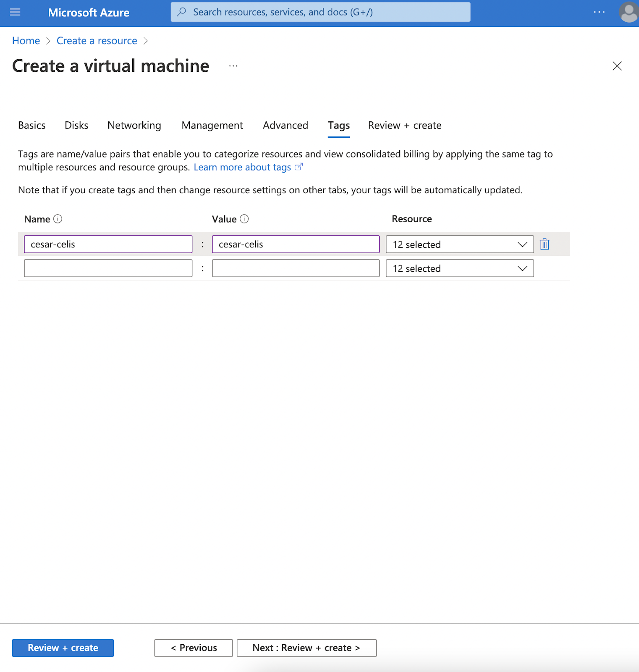The image size is (639, 672).
Task: Click the empty tag Name field
Action: 108,268
